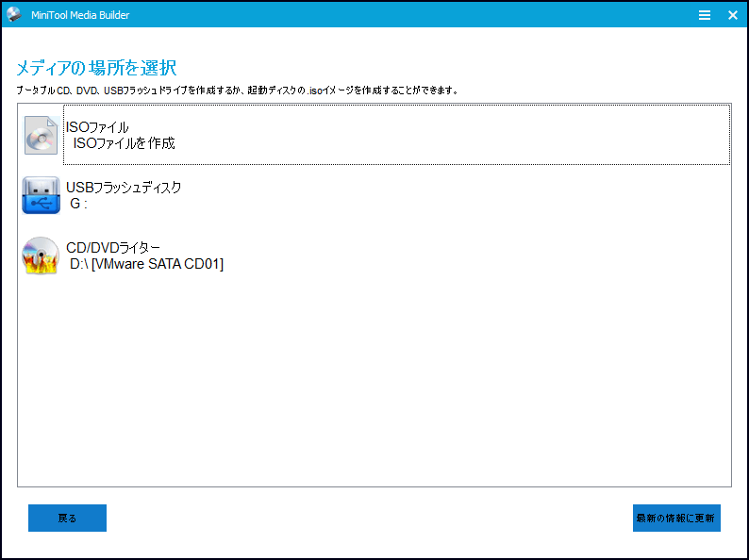Click the G: drive letter text
Viewport: 749px width, 560px height.
coord(79,204)
